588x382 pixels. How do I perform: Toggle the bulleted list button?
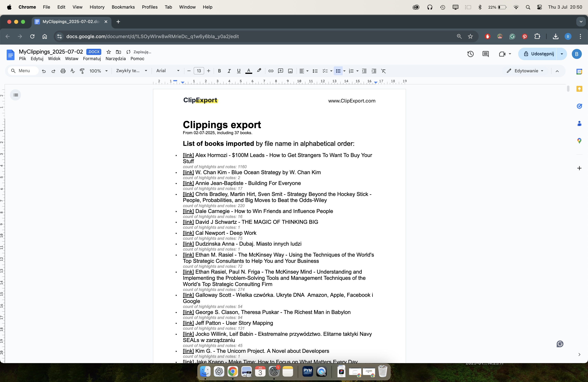point(338,71)
